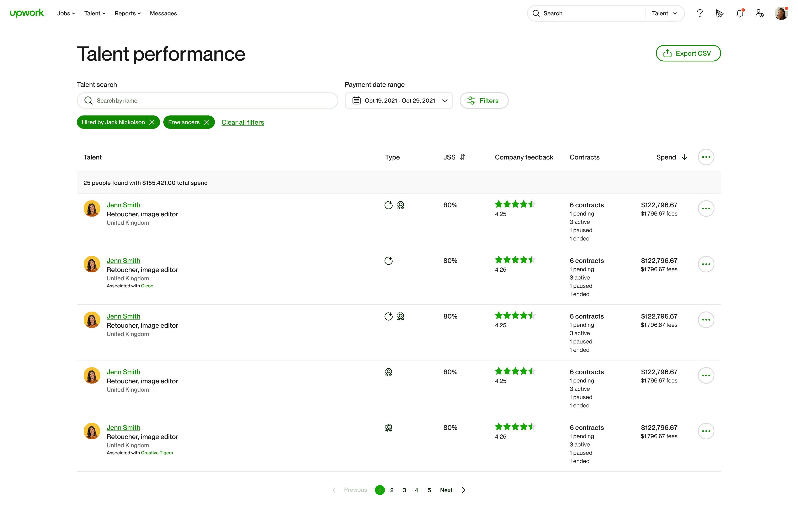Expand the Talent menu in navigation

click(95, 13)
